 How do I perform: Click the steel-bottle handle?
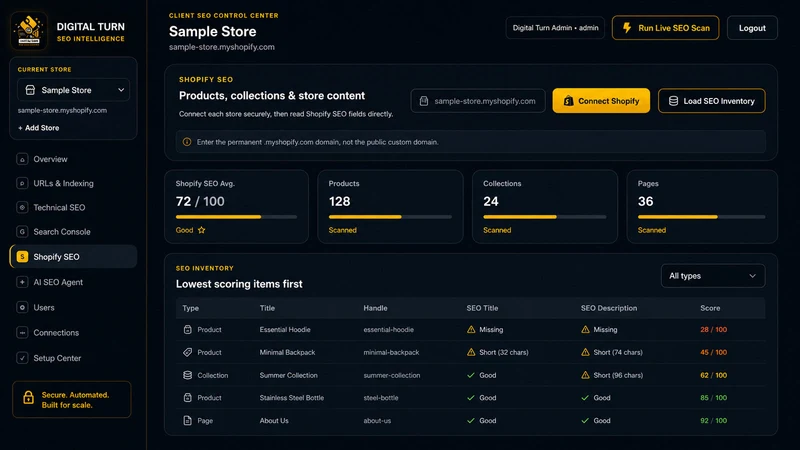(x=381, y=397)
